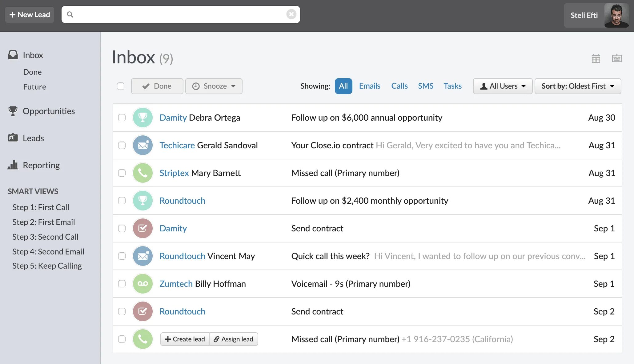Switch to the Tasks tab filter

(452, 86)
